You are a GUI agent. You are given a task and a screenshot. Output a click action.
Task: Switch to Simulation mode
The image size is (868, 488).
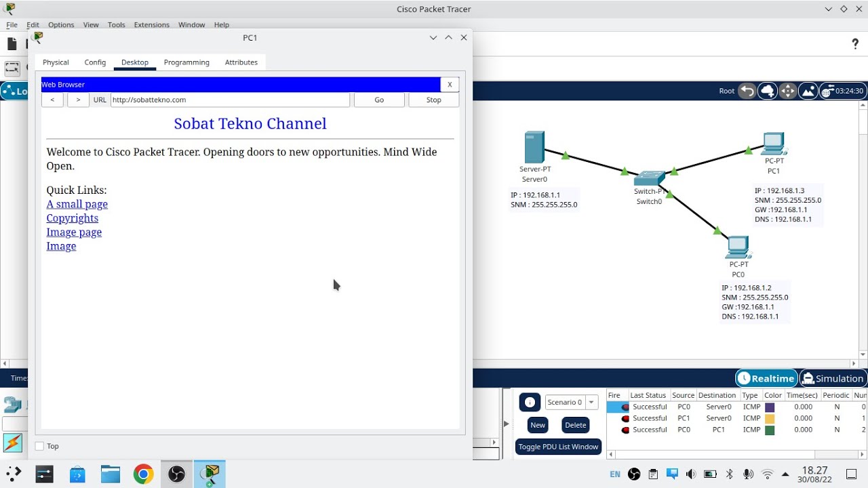tap(833, 378)
